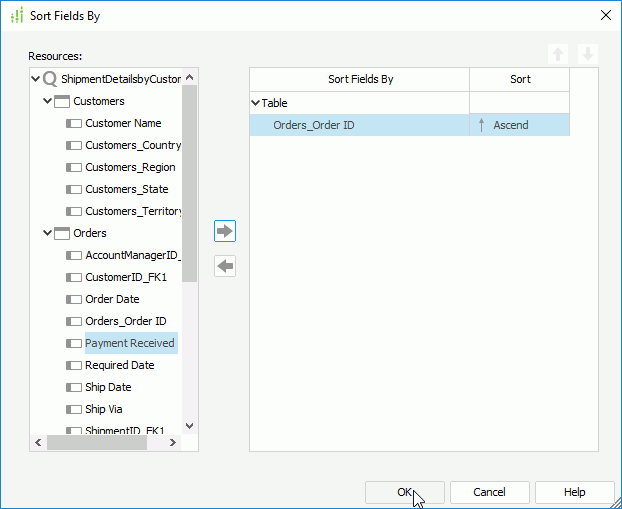This screenshot has height=509, width=622.
Task: Open Help for this dialog
Action: (x=574, y=492)
